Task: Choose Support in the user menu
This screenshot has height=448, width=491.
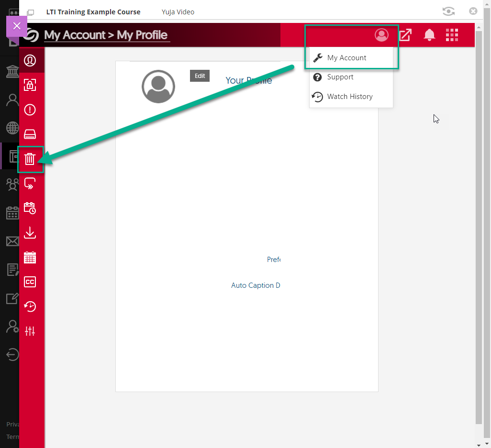Action: (x=340, y=77)
